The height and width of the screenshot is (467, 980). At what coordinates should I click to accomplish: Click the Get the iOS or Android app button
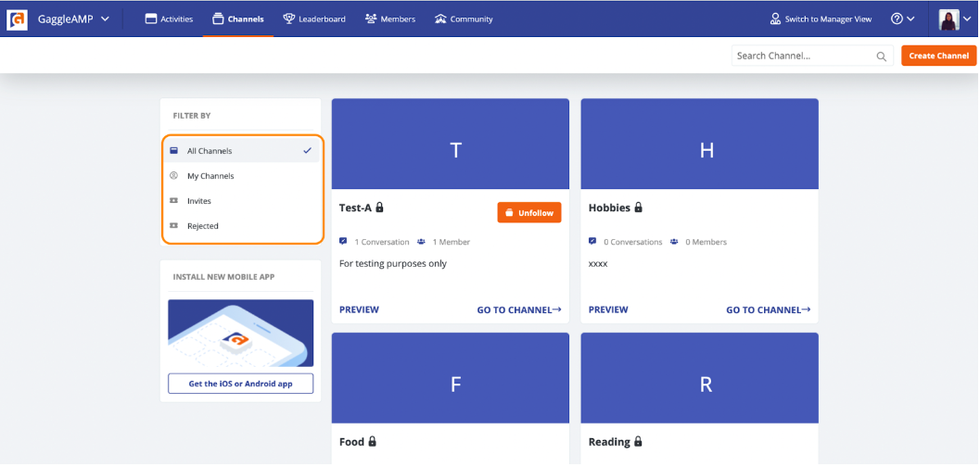point(241,384)
